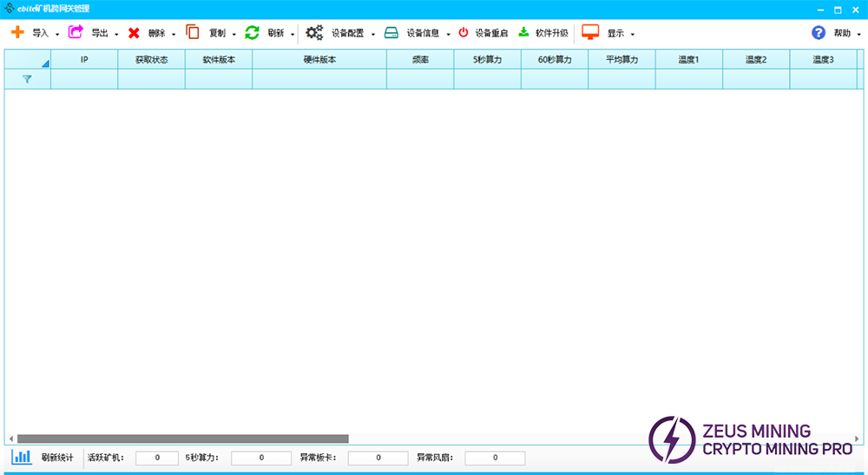Screen dimensions: 868x475
Task: Click the orange plus Import icon
Action: [17, 32]
